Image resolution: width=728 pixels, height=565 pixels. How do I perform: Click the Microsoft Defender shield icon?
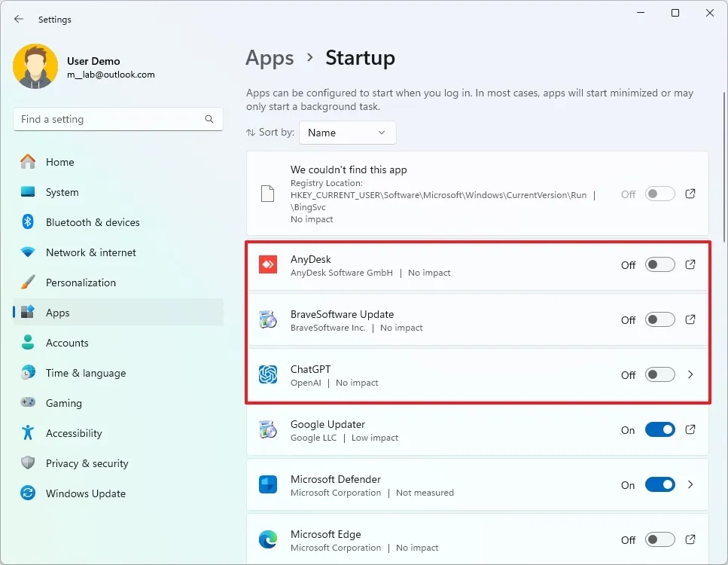click(x=267, y=484)
